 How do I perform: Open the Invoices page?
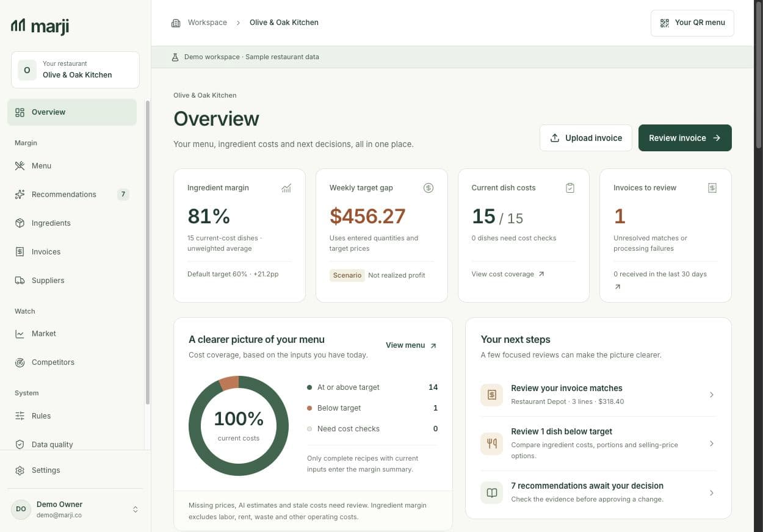click(x=72, y=252)
